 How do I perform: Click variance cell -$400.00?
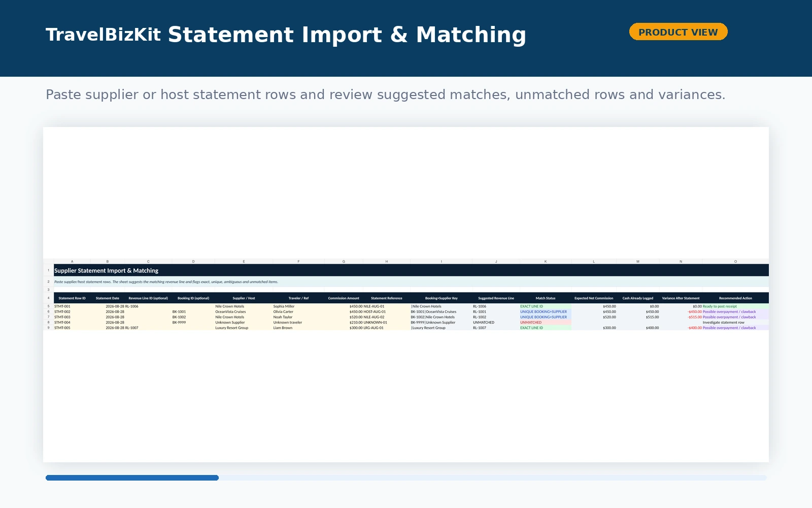(x=681, y=328)
